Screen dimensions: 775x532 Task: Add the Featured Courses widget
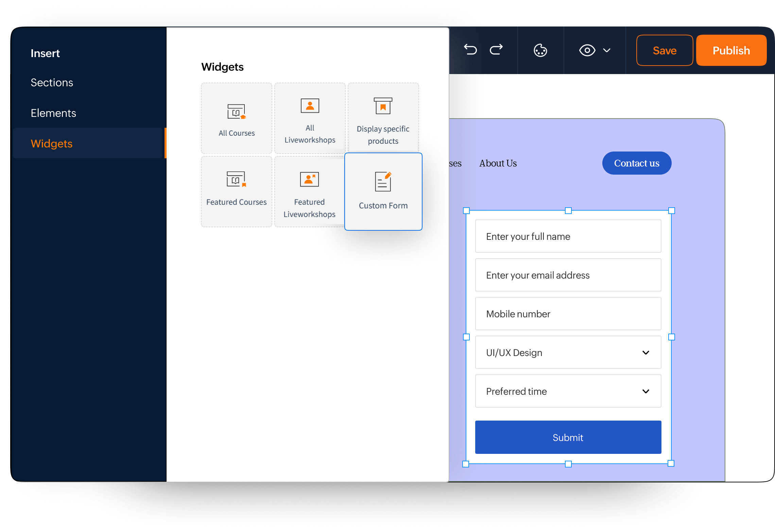(x=236, y=191)
